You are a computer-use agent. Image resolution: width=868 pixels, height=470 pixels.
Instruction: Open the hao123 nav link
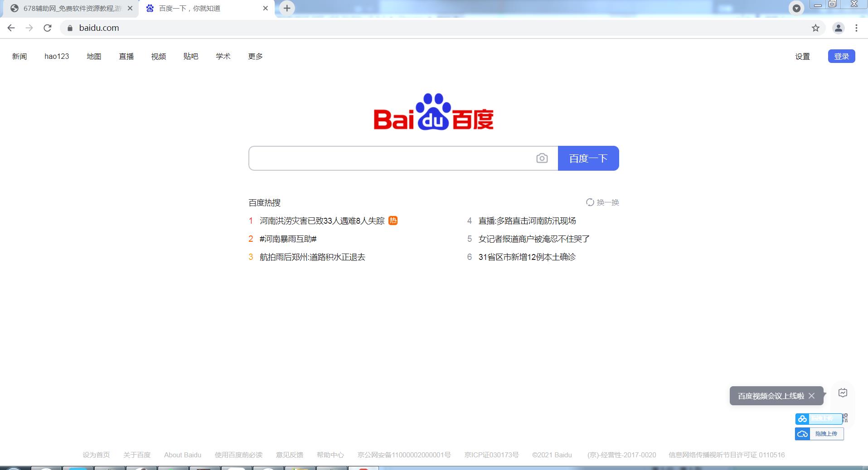[57, 56]
